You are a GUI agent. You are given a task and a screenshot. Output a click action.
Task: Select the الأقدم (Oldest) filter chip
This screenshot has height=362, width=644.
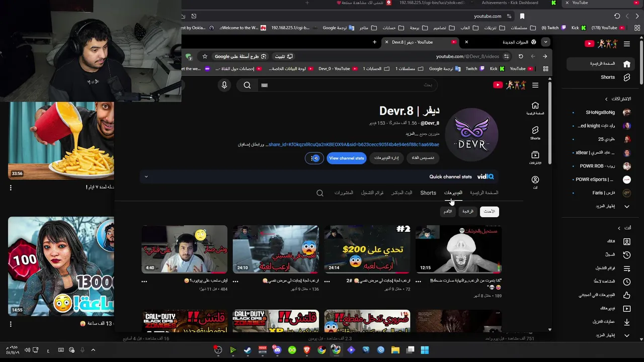click(448, 212)
